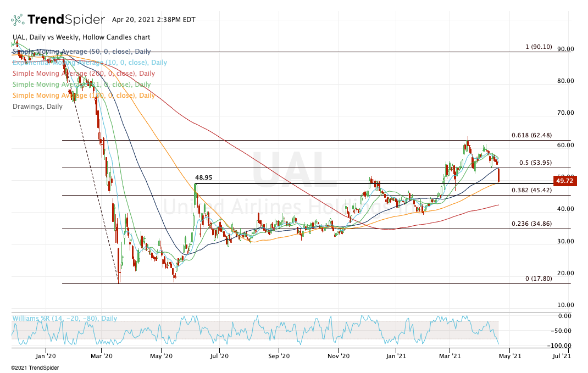
Task: Click the Mar '21 date axis label
Action: pyautogui.click(x=450, y=356)
